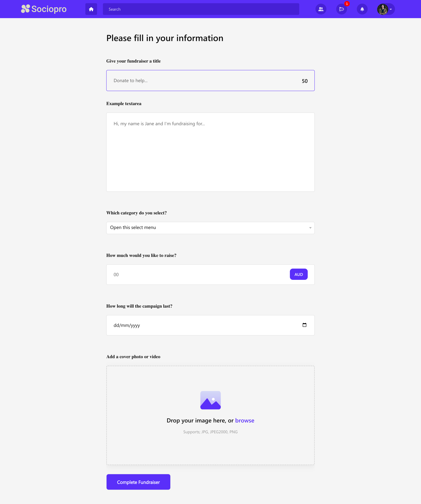421x504 pixels.
Task: Expand the profile menu caret
Action: click(391, 9)
